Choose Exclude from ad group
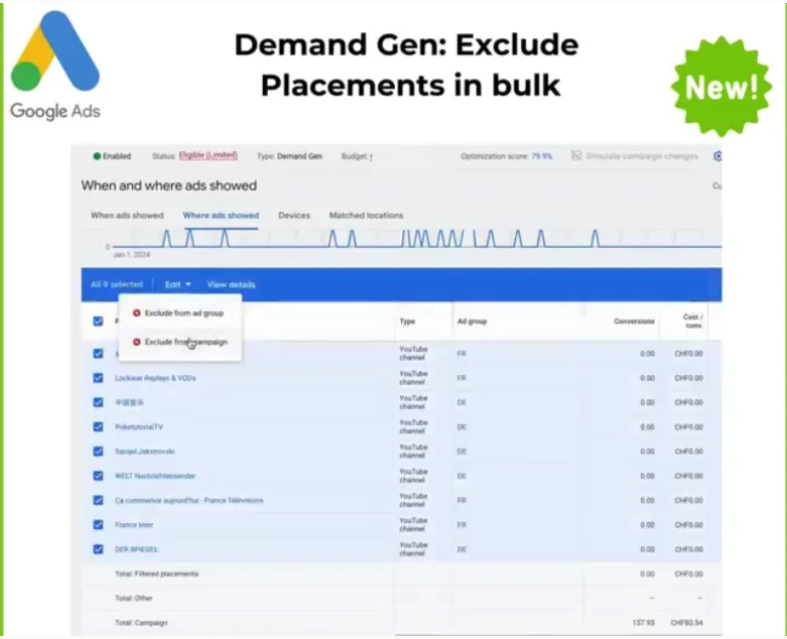Viewport: 787px width, 639px height. 180,313
